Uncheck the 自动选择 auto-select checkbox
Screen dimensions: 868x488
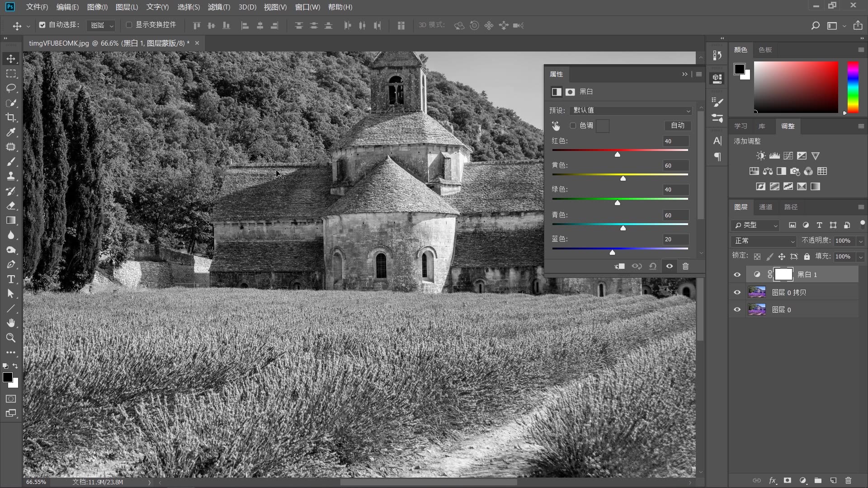[42, 25]
